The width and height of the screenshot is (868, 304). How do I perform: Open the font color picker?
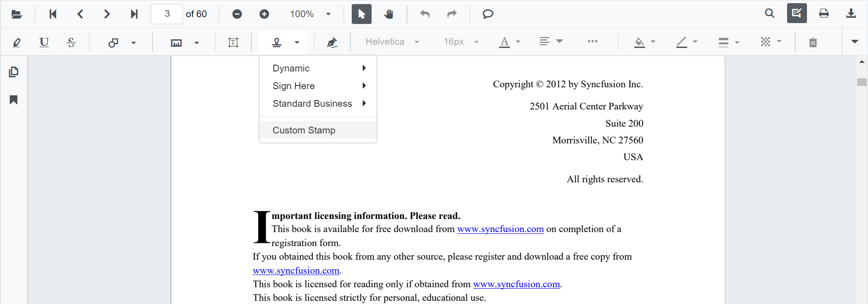pyautogui.click(x=509, y=42)
